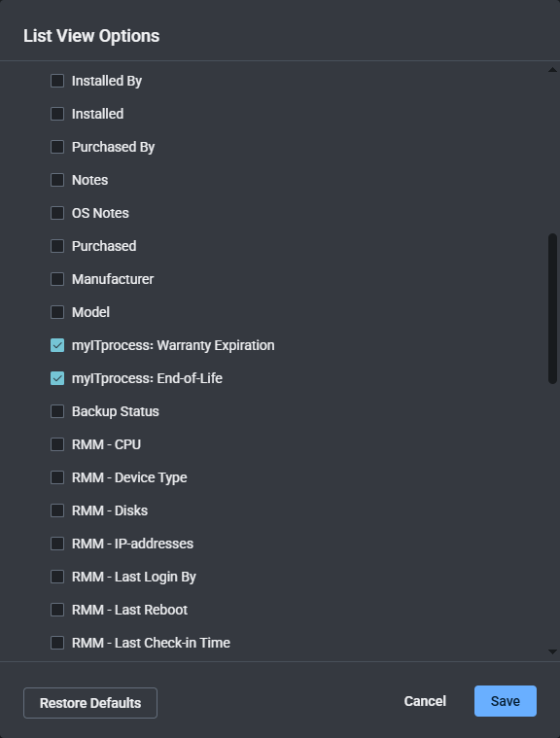The width and height of the screenshot is (560, 738).
Task: Tick RMM - Device Type
Action: pos(57,477)
